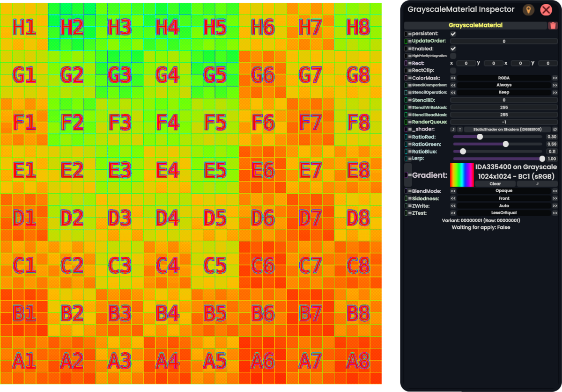Tick the RectClip checkbox
This screenshot has height=392, width=562.
click(x=453, y=70)
